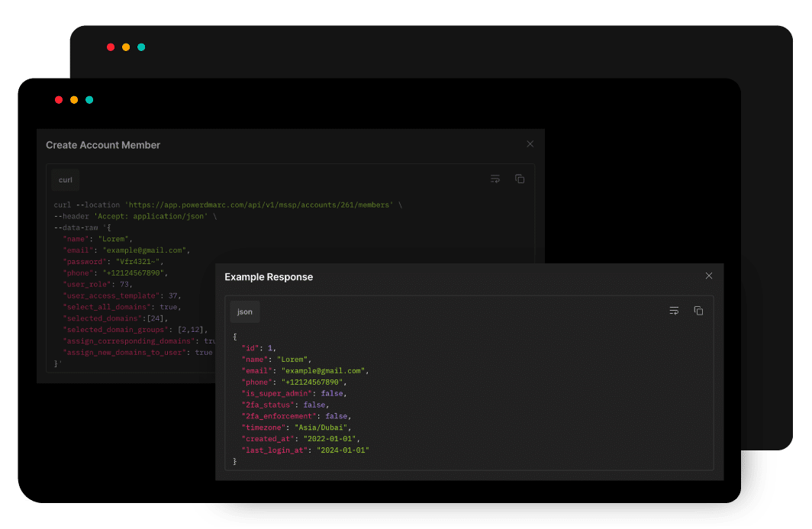Click the "password" line in curl body
Image resolution: width=812 pixels, height=529 pixels.
point(113,262)
